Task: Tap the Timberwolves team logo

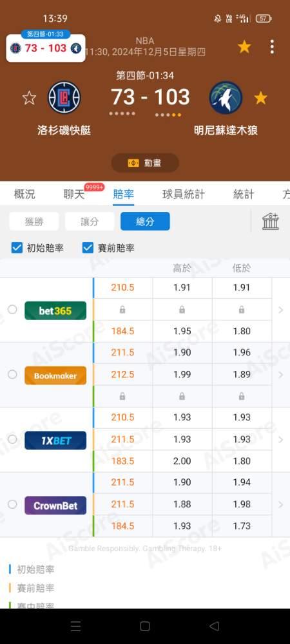Action: (x=226, y=98)
